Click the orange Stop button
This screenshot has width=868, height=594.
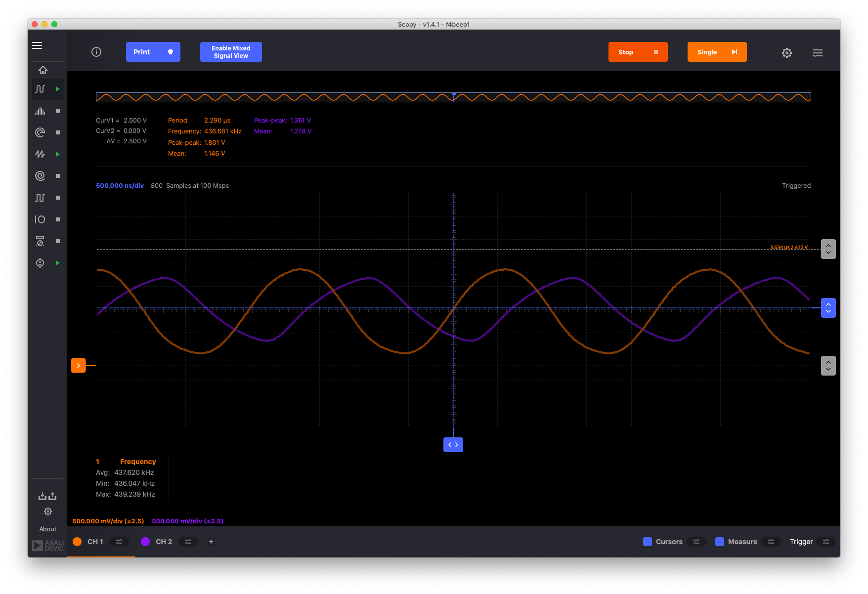[638, 52]
